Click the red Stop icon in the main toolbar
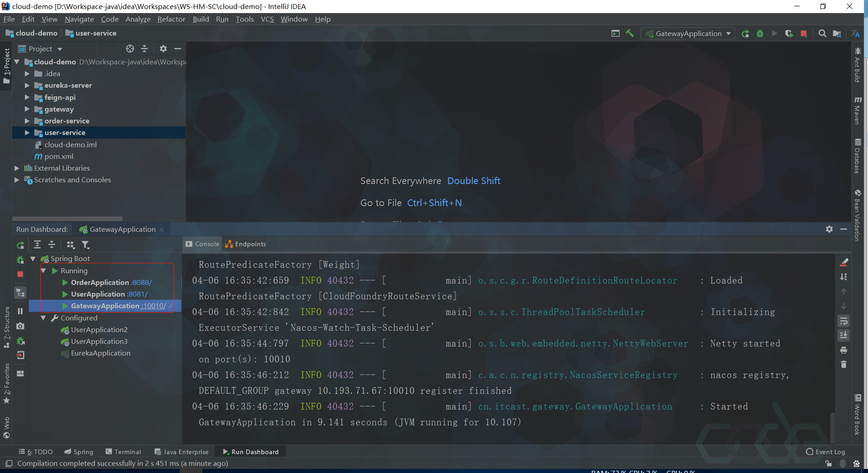 coord(804,34)
